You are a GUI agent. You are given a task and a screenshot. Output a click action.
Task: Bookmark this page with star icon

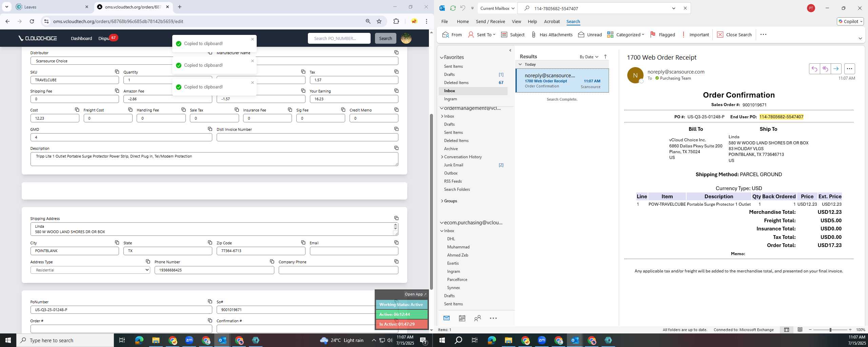point(379,21)
